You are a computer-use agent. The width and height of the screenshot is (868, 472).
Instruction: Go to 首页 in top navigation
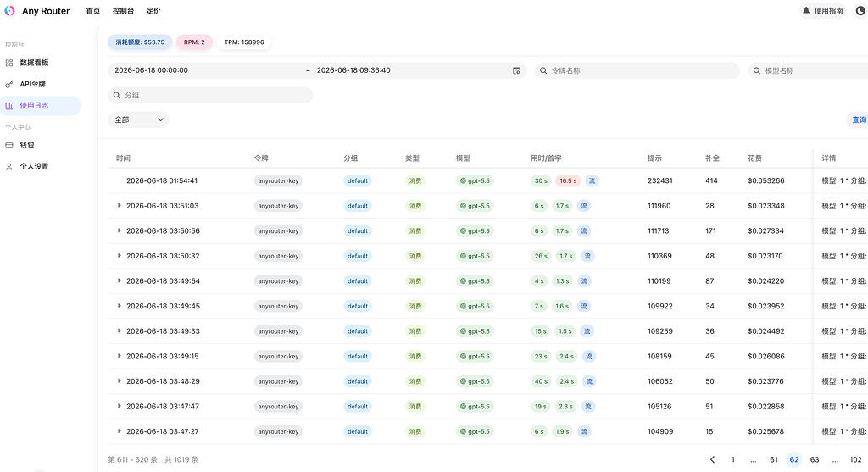click(93, 11)
